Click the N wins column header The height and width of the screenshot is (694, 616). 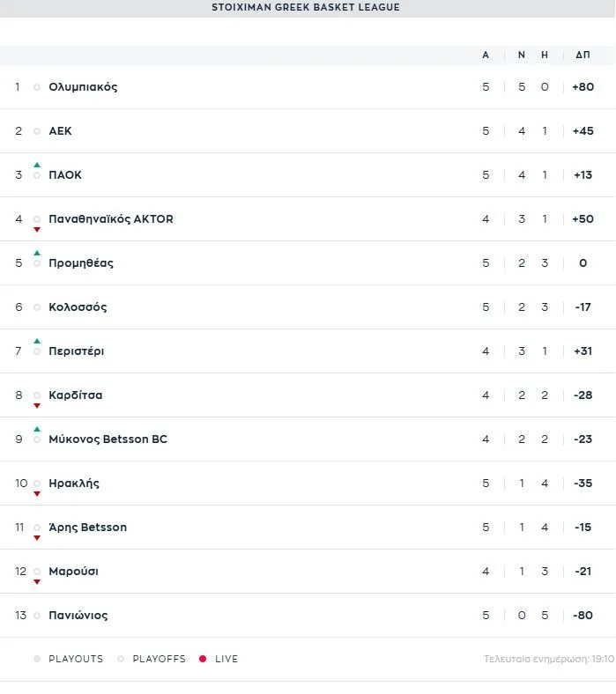click(x=522, y=55)
